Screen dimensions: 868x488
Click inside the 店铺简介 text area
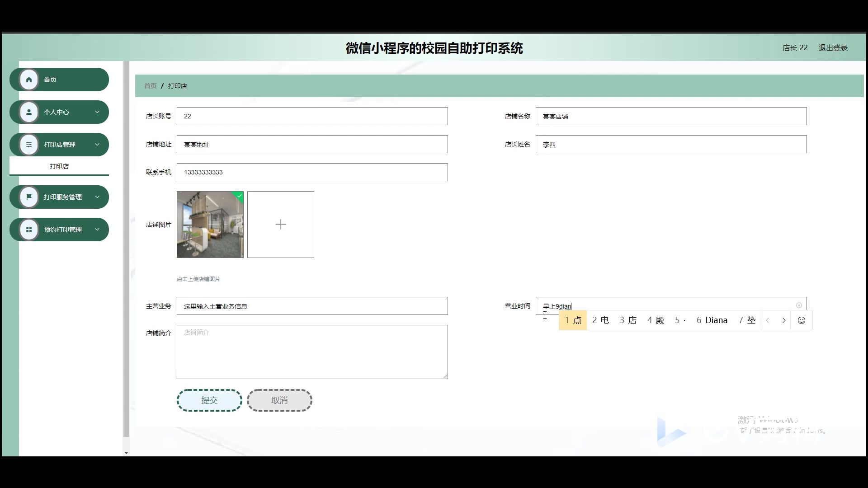coord(312,352)
